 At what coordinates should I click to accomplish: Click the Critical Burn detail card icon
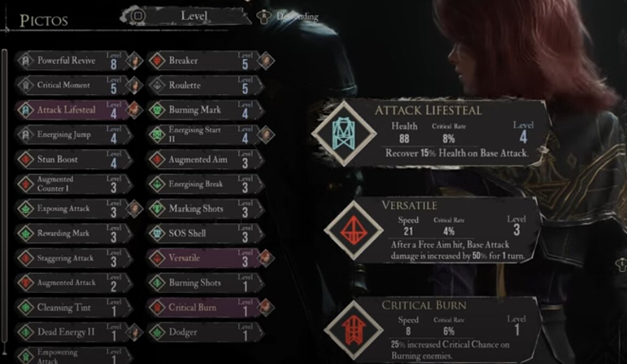(353, 330)
